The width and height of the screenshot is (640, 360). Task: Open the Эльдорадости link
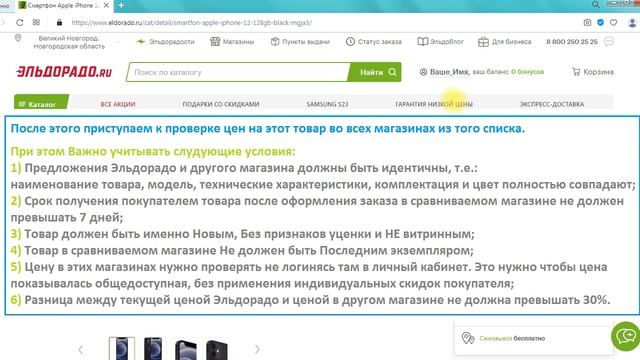[166, 42]
